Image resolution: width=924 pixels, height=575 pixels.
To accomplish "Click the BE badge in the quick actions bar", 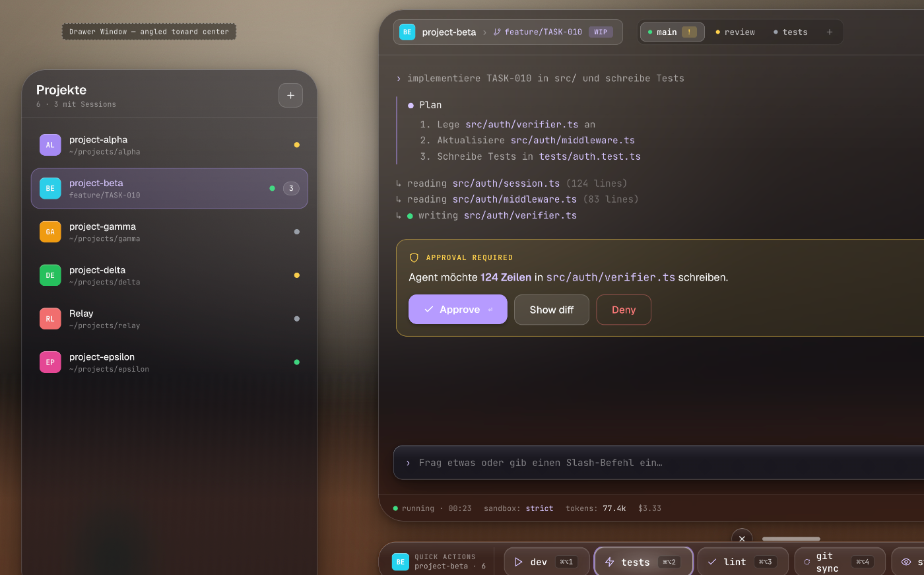I will (x=400, y=562).
